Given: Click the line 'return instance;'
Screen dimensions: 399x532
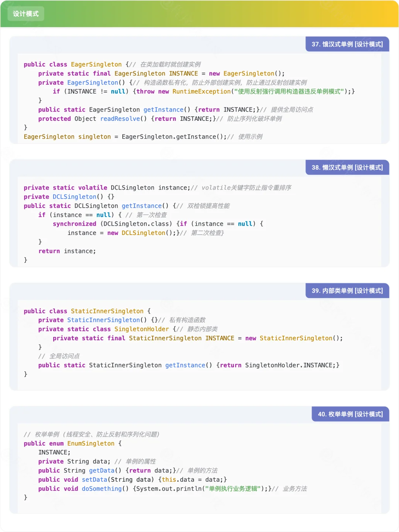Looking at the screenshot, I should pyautogui.click(x=67, y=251).
